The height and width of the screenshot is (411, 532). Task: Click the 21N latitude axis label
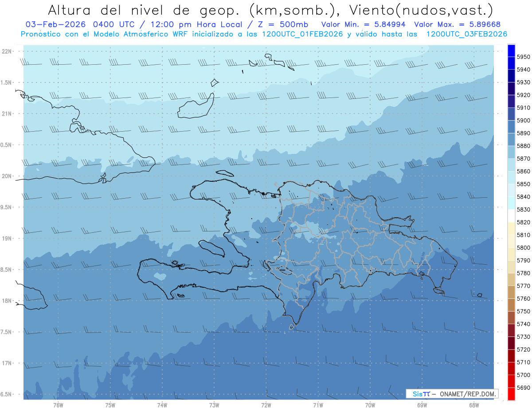[x=7, y=114]
